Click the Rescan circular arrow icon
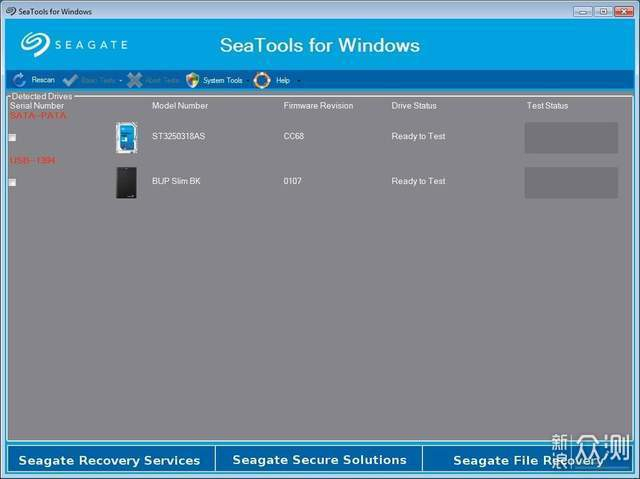This screenshot has width=640, height=479. pyautogui.click(x=19, y=80)
